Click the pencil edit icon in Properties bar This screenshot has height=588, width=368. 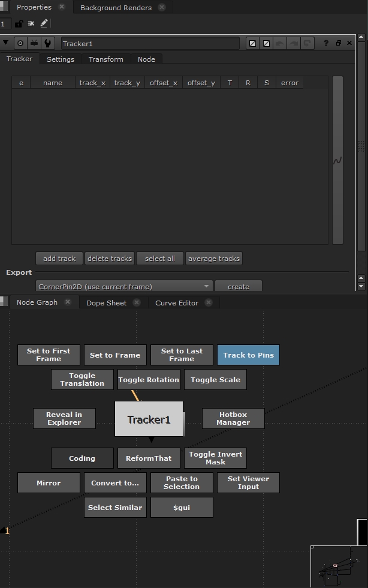(x=44, y=23)
